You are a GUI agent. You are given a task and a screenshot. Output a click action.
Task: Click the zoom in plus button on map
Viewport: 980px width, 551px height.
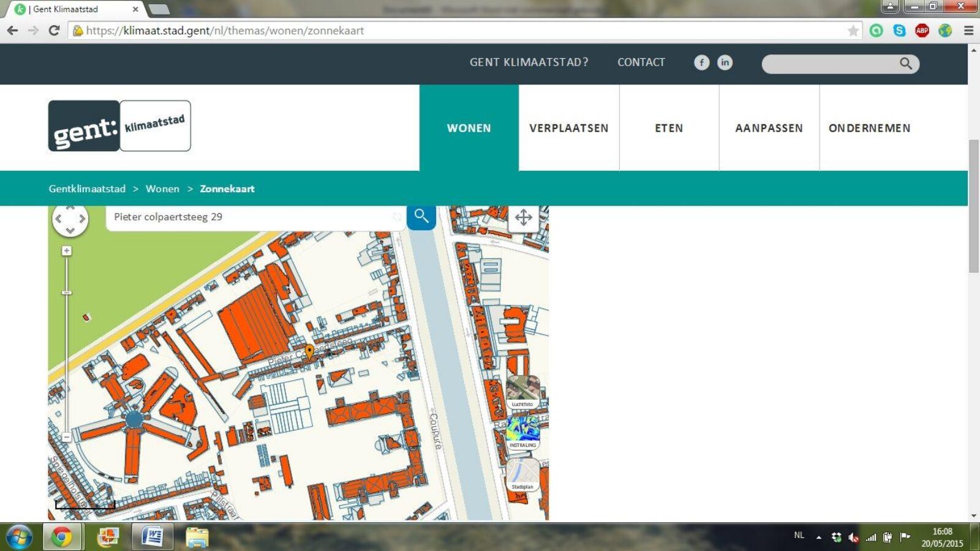(x=67, y=251)
